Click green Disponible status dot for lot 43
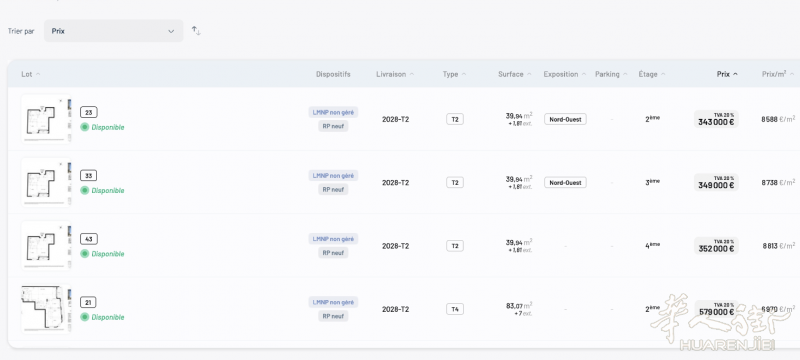The width and height of the screenshot is (800, 360). pos(85,253)
